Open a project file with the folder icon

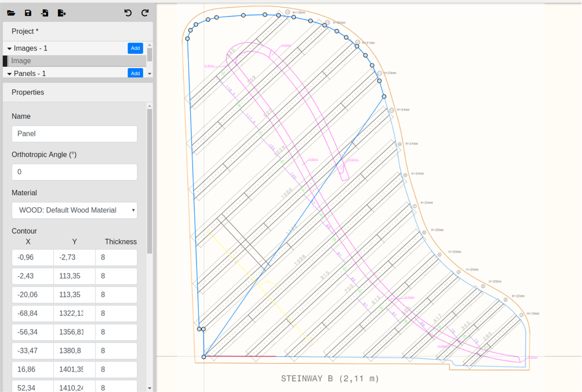(11, 13)
